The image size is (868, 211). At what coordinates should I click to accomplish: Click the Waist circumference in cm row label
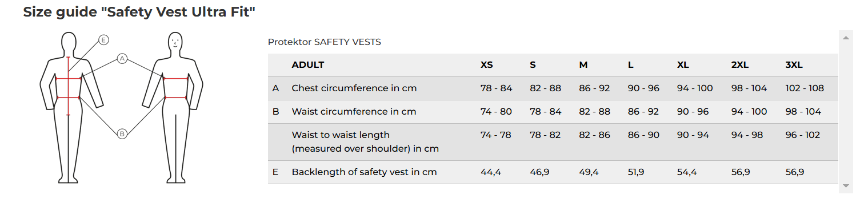[354, 112]
